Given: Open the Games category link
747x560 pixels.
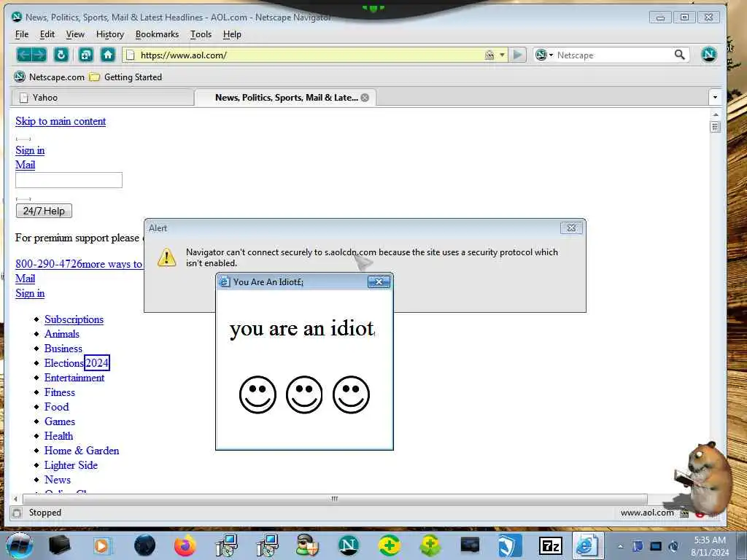Looking at the screenshot, I should [60, 421].
